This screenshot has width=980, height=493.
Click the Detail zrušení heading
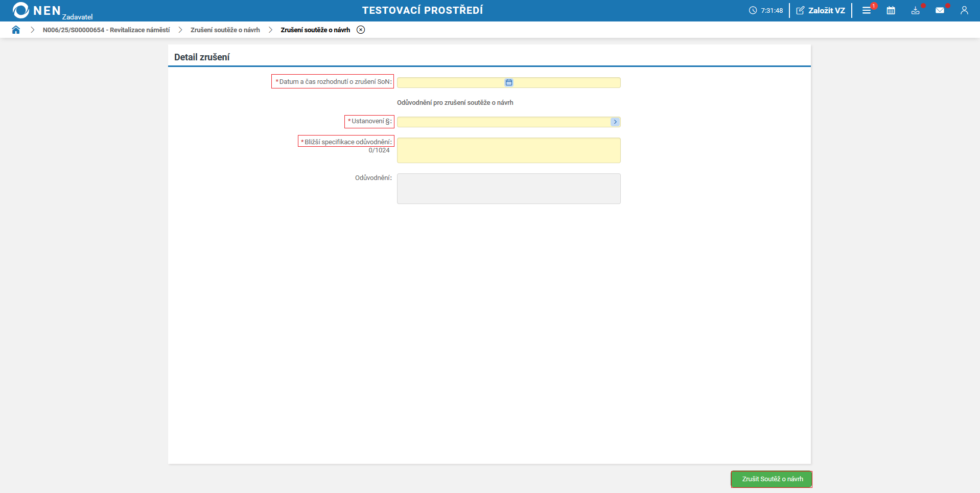[202, 57]
